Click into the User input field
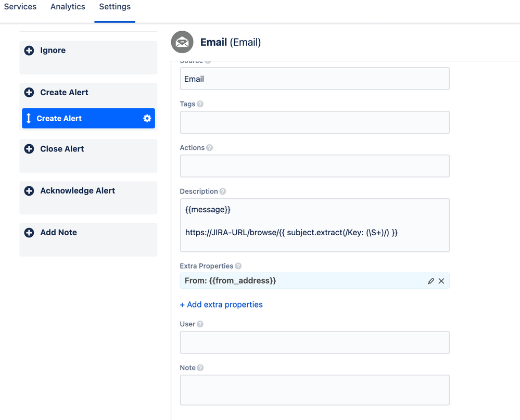Image resolution: width=520 pixels, height=420 pixels. tap(315, 342)
